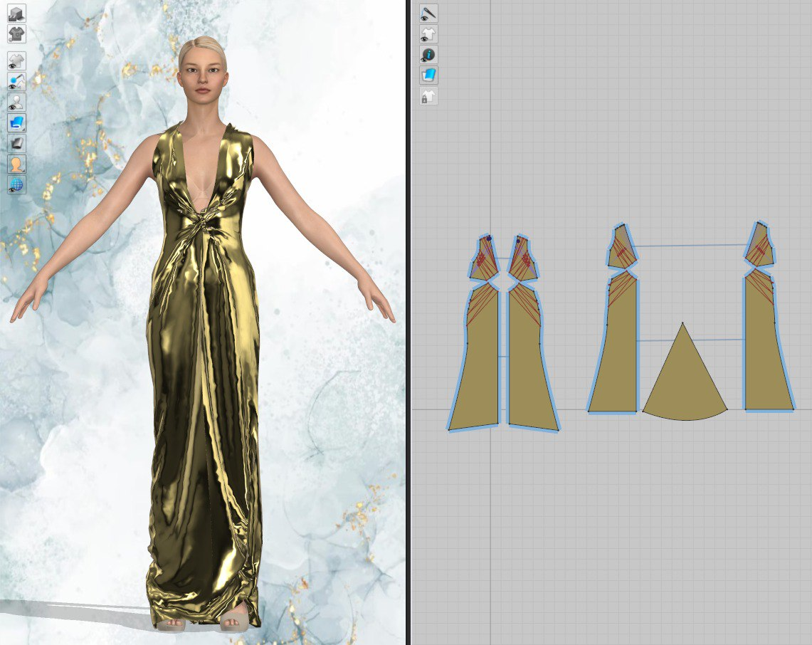Toggle 2D pattern information display icon
Image resolution: width=812 pixels, height=645 pixels.
[x=428, y=55]
